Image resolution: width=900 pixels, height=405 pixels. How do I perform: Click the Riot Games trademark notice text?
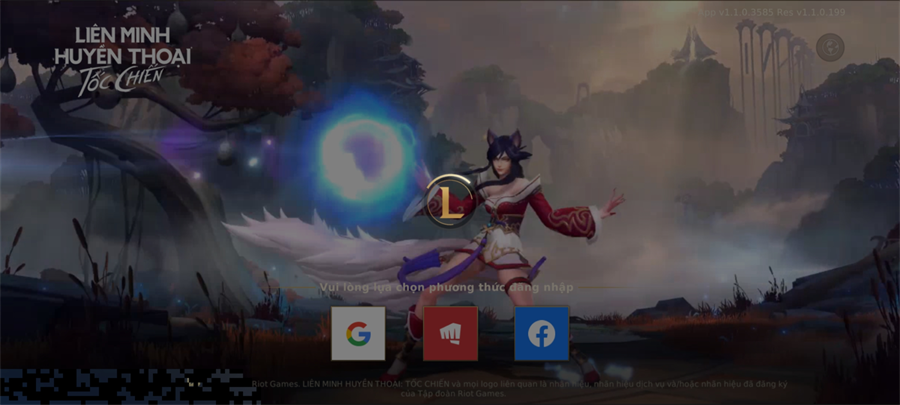pyautogui.click(x=519, y=388)
